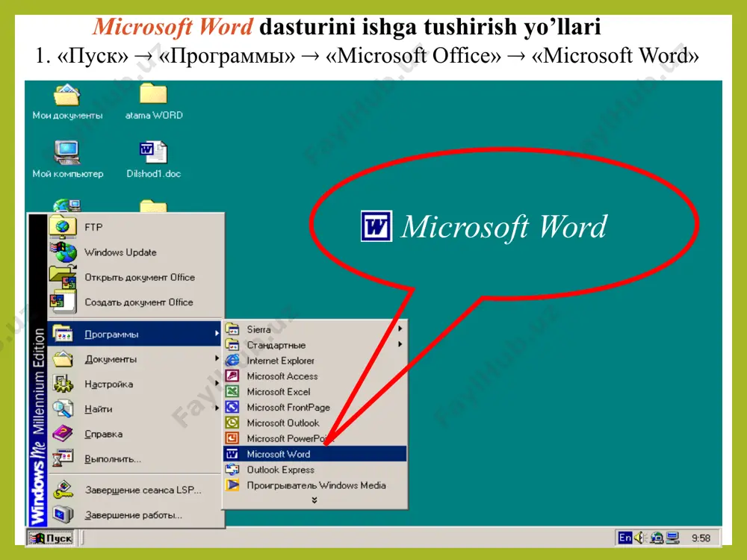Expand the Стандартные submenu arrow

click(x=400, y=344)
